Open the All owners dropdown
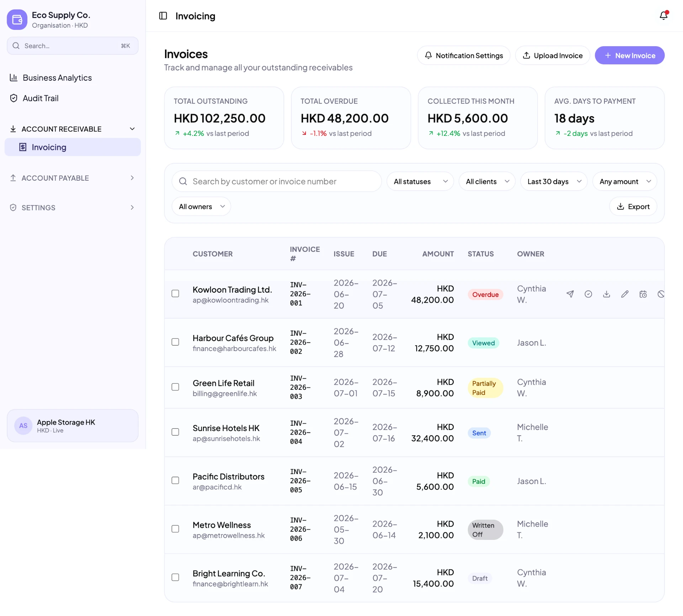683x616 pixels. click(201, 207)
